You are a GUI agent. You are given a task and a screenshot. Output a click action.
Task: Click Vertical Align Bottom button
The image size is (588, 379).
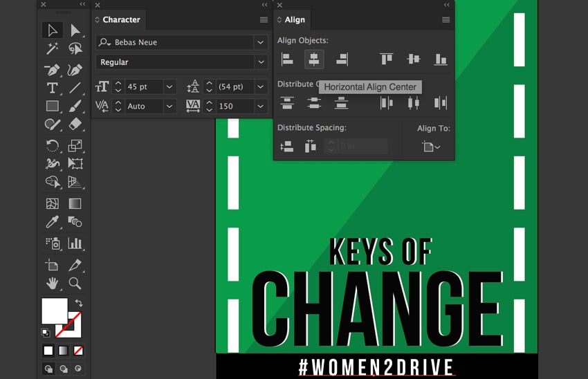pyautogui.click(x=440, y=59)
